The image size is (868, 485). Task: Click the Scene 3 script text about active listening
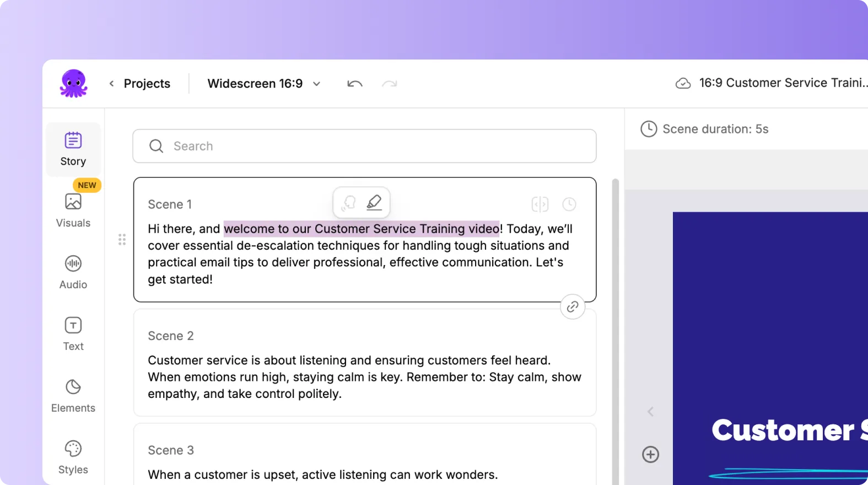pos(322,475)
